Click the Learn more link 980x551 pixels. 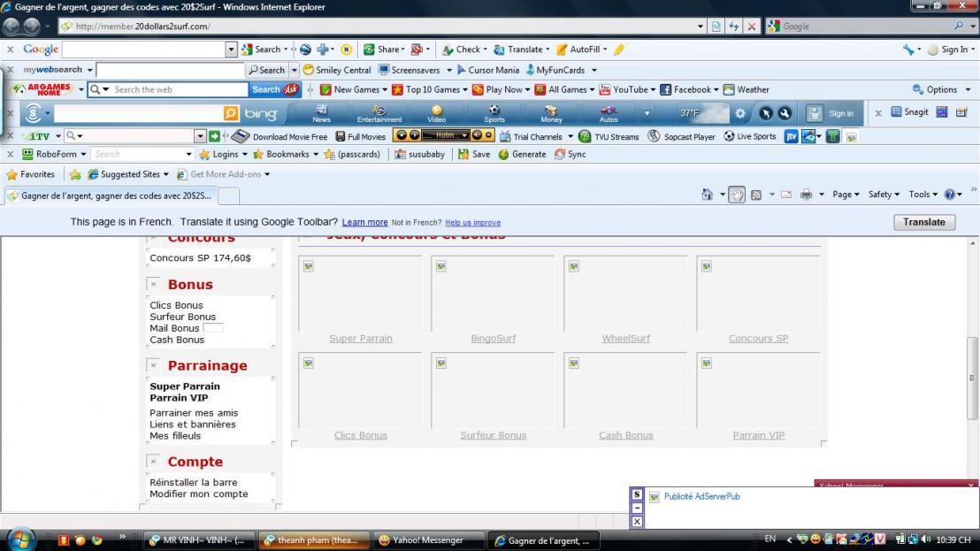point(365,222)
